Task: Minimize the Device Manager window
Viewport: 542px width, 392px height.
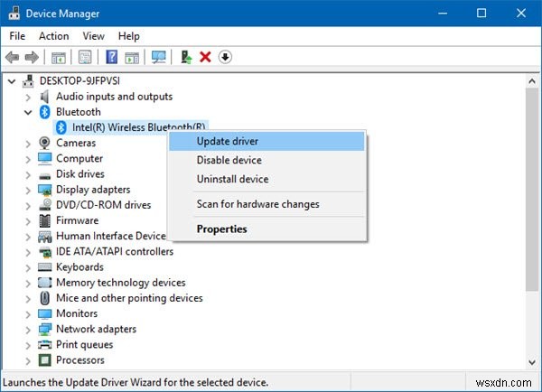Action: coord(443,14)
